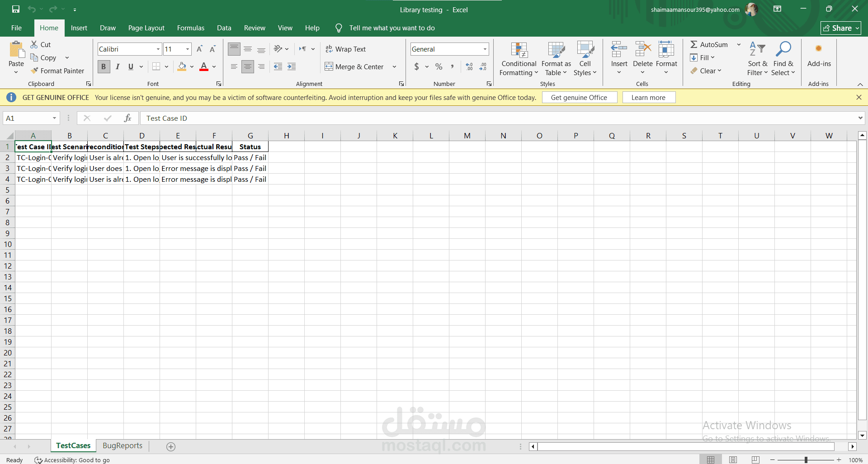Click Get genuine Office button

pyautogui.click(x=579, y=97)
